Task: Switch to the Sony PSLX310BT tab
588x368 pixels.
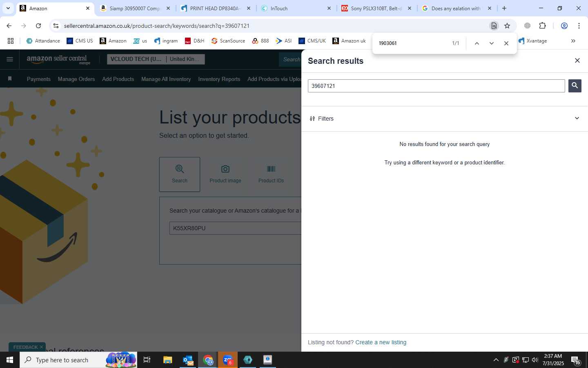Action: [376, 8]
